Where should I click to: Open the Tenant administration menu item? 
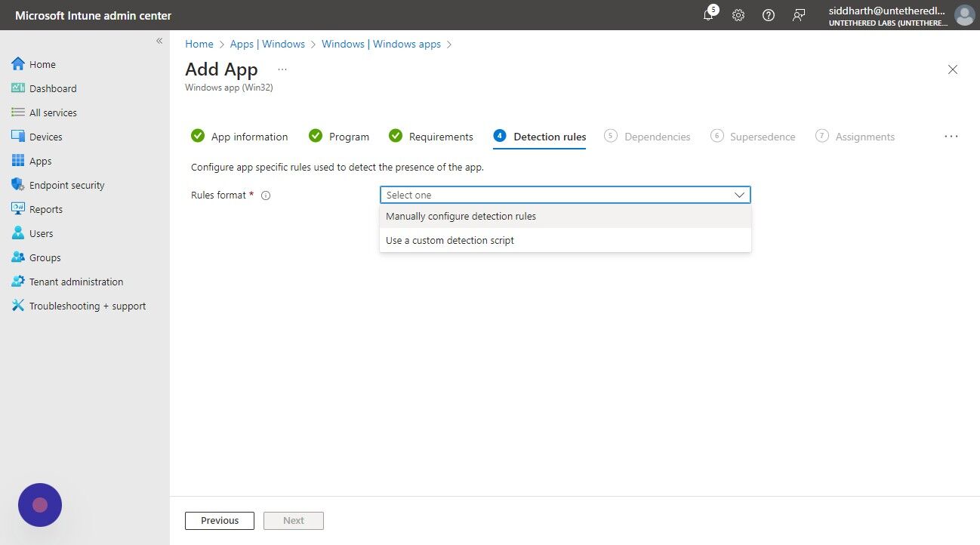pos(76,282)
